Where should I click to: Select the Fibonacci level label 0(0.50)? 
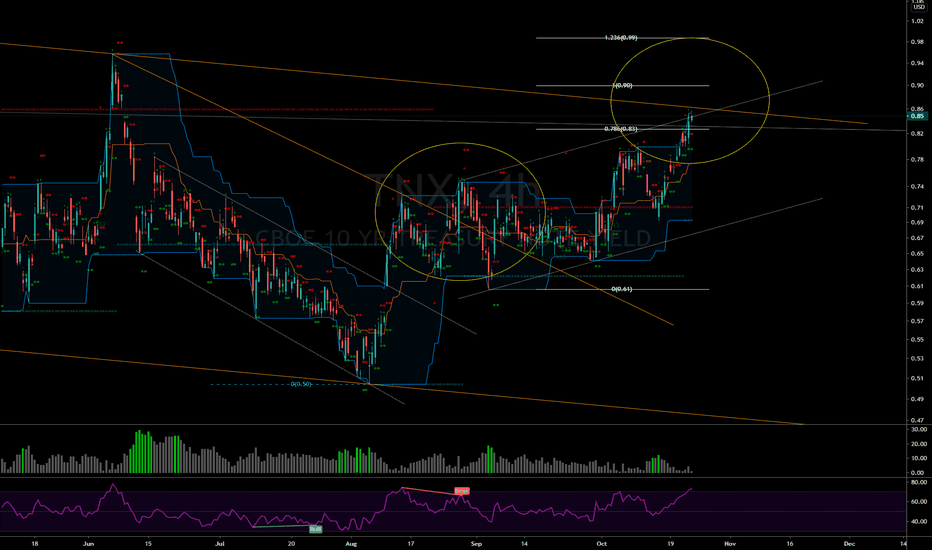(x=301, y=384)
